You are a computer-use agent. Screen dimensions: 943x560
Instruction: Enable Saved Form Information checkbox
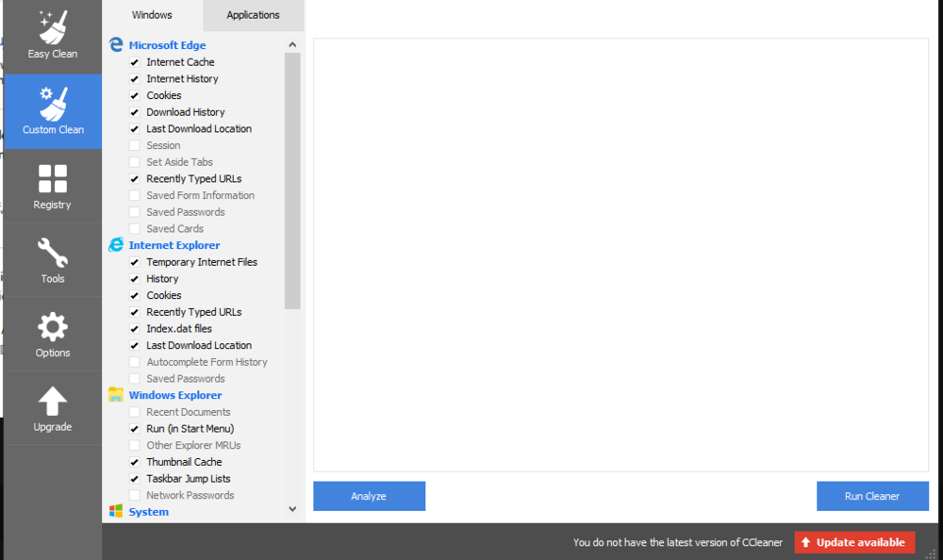(x=135, y=195)
